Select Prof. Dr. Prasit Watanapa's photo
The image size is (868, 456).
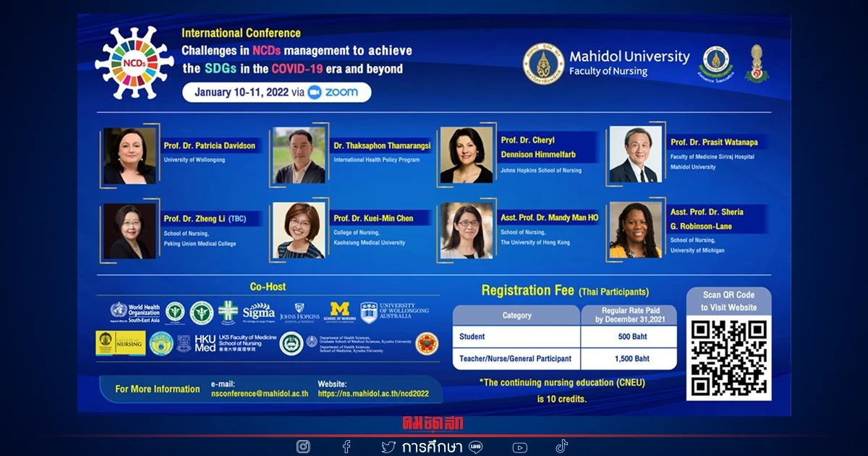[x=635, y=155]
